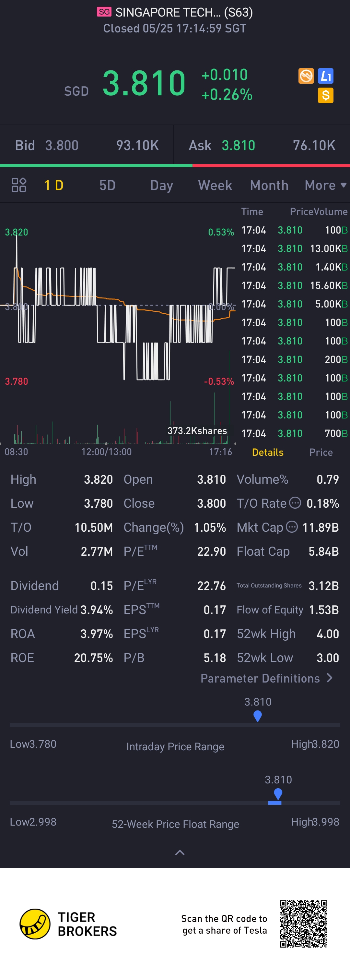Tap the High3.820 intraday range label
The width and height of the screenshot is (350, 980).
(x=315, y=744)
